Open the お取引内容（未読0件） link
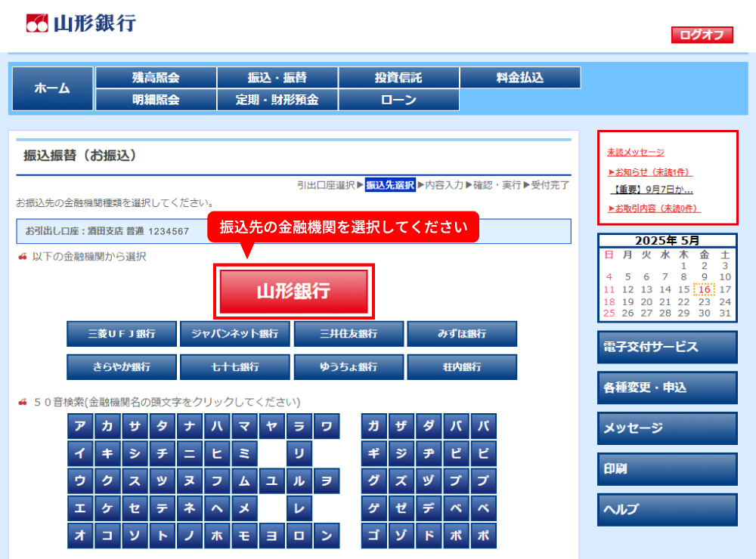Viewport: 756px width, 559px height. (654, 208)
